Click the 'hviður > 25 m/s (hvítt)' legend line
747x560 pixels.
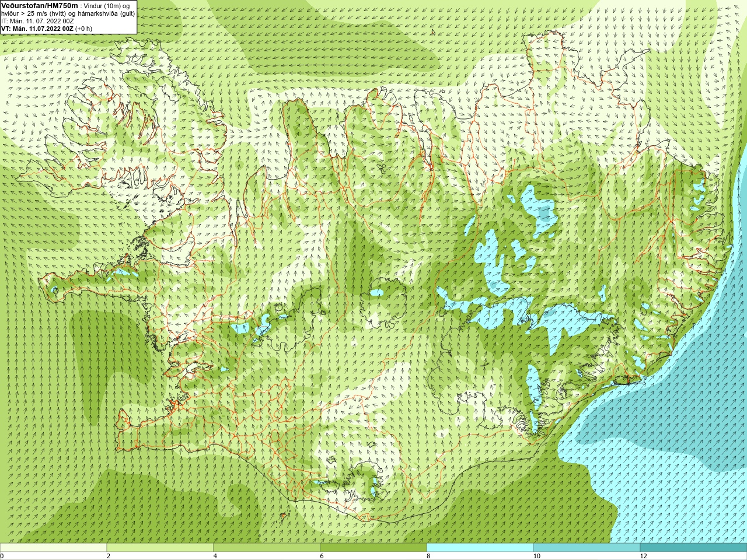click(x=34, y=13)
